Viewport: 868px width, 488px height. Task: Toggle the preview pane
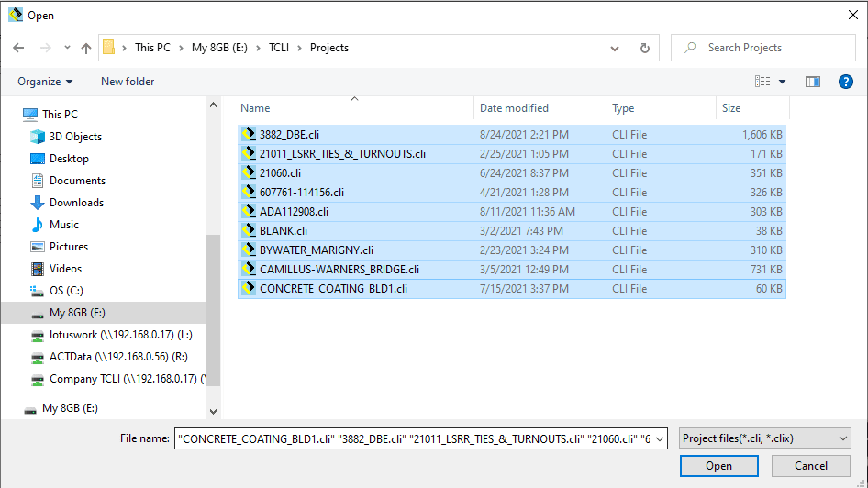click(x=813, y=82)
